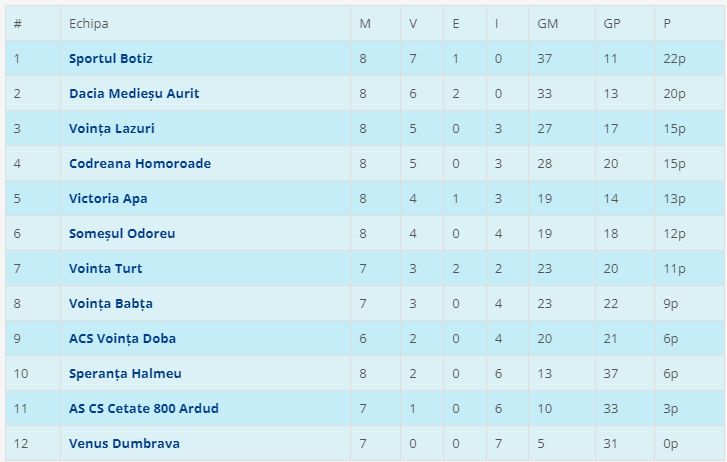Select the Codreana Homoroade link

[x=140, y=164]
